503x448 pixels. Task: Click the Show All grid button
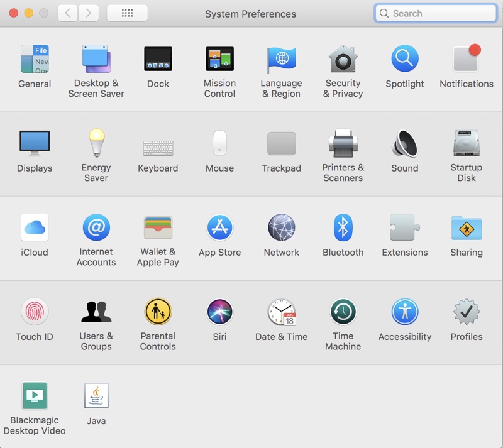[127, 13]
